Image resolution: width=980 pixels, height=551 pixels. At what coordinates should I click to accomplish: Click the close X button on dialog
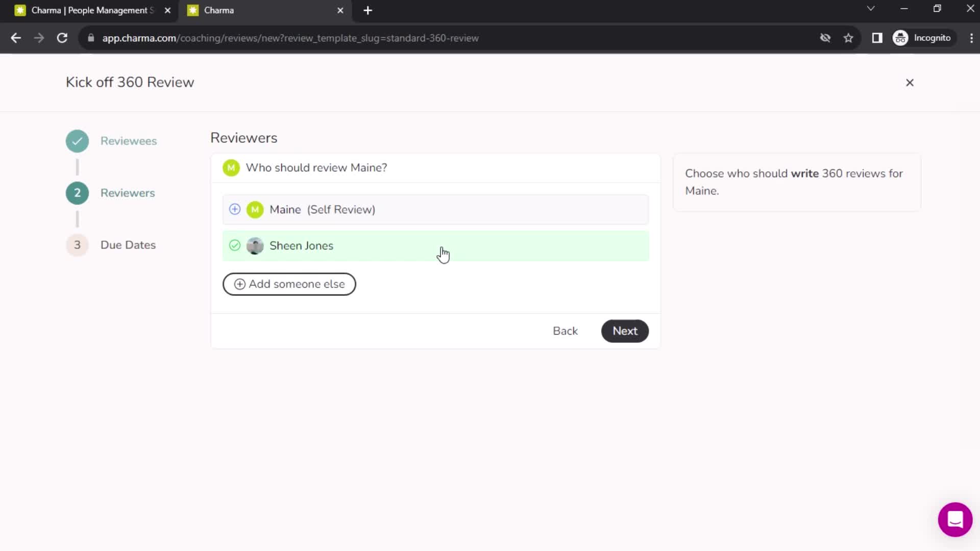click(x=910, y=82)
